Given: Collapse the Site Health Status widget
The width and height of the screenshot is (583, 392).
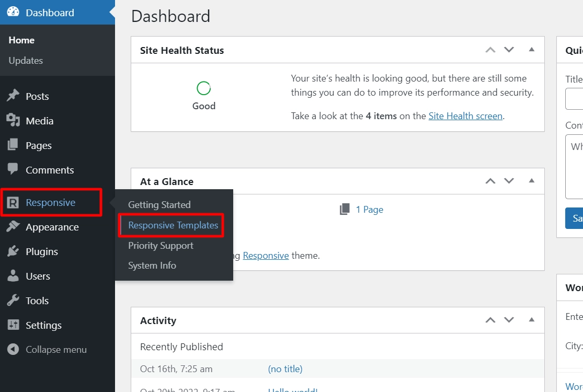Looking at the screenshot, I should coord(531,50).
